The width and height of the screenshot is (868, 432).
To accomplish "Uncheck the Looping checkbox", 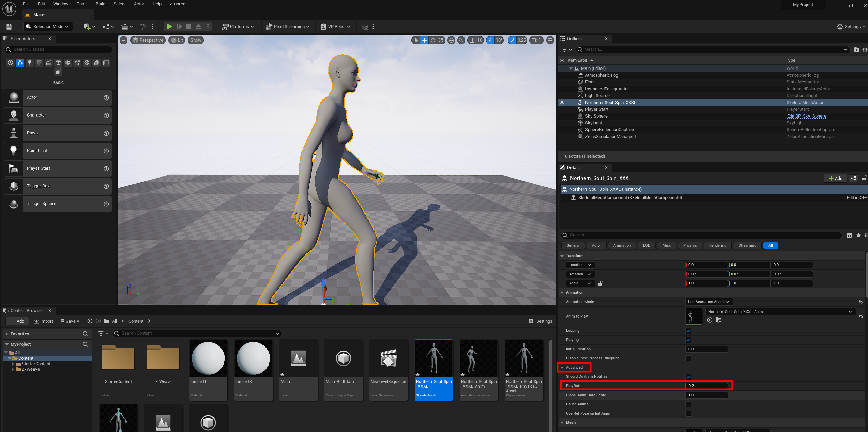I will tap(688, 331).
